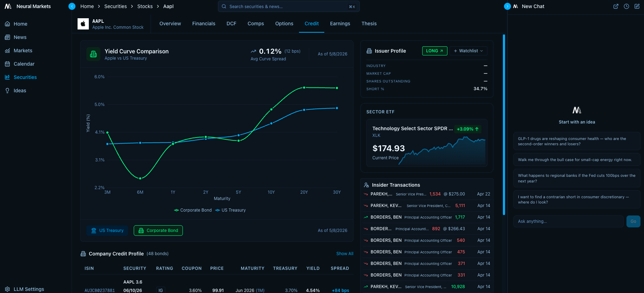Select the Credit tab
644x293 pixels.
click(x=312, y=24)
